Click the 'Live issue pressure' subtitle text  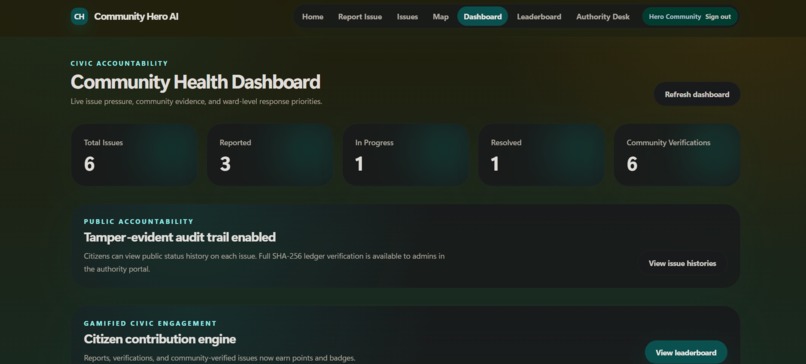196,102
